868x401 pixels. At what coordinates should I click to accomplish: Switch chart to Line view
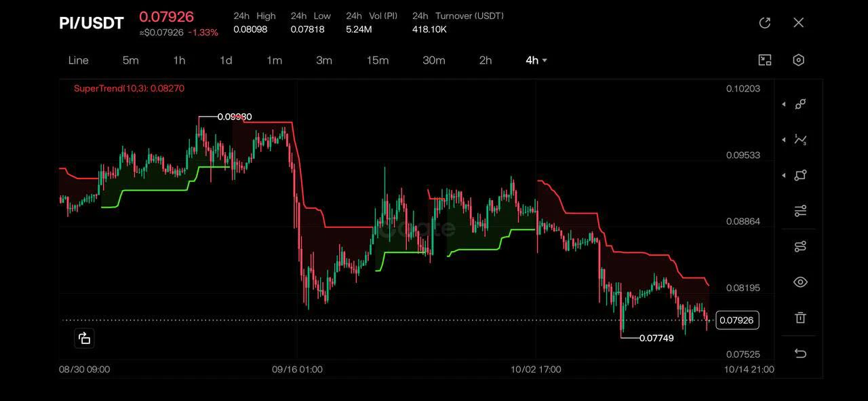coord(79,60)
